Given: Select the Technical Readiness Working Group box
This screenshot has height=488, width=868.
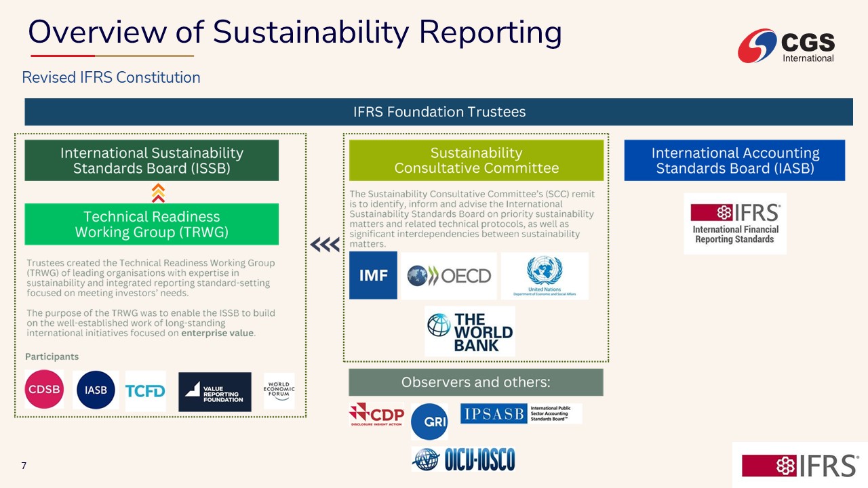Looking at the screenshot, I should (x=151, y=224).
